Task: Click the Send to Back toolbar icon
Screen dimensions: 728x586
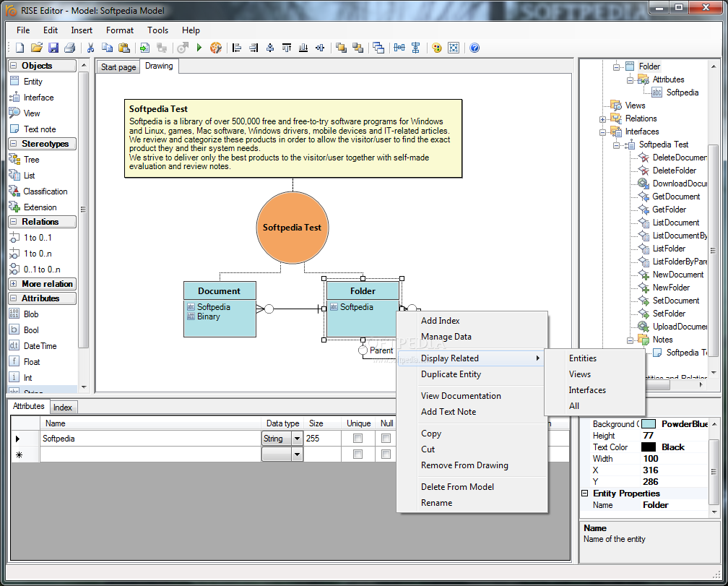Action: point(357,48)
